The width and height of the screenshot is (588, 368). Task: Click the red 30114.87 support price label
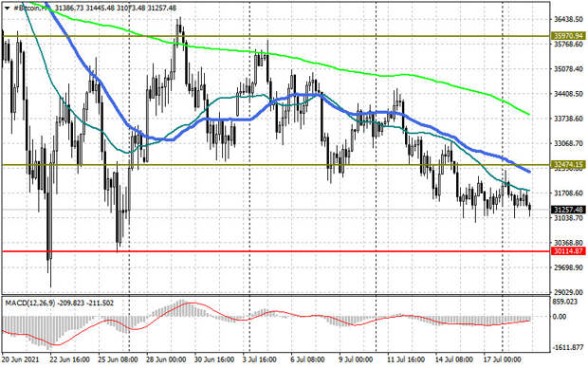(568, 251)
